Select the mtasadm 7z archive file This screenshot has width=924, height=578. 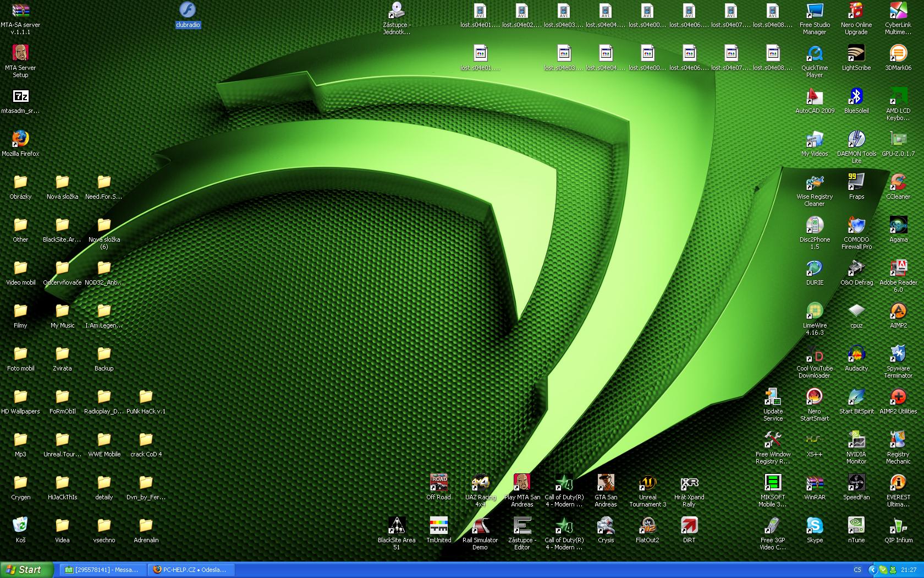20,96
